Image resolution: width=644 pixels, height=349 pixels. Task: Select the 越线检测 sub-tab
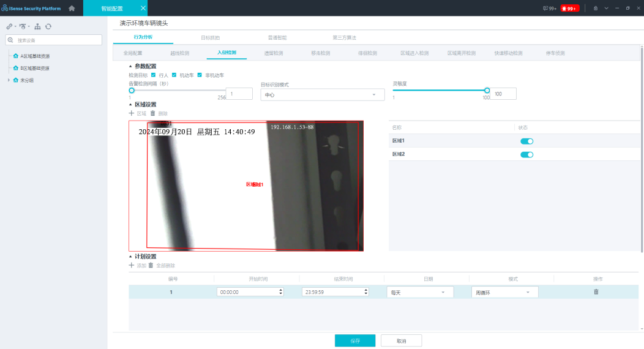click(x=179, y=53)
